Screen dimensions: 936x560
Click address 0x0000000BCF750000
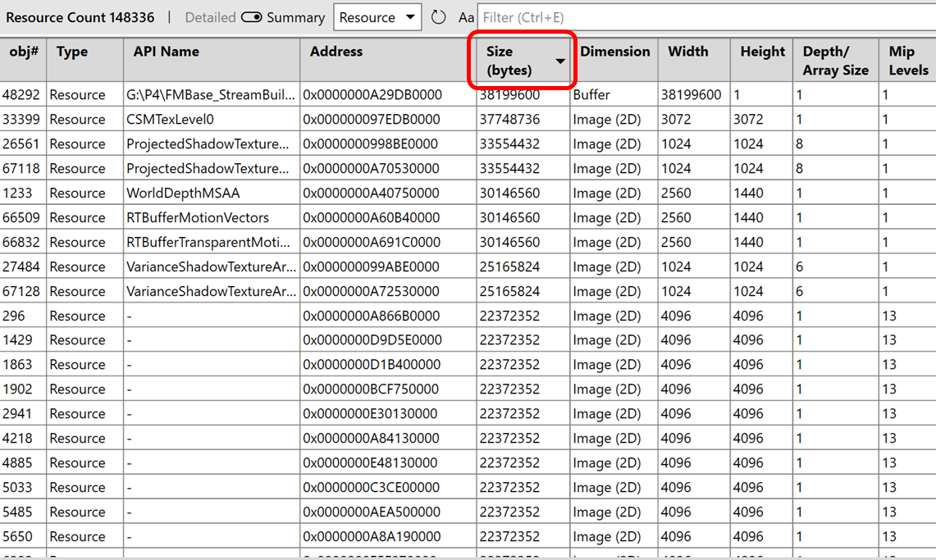point(370,389)
